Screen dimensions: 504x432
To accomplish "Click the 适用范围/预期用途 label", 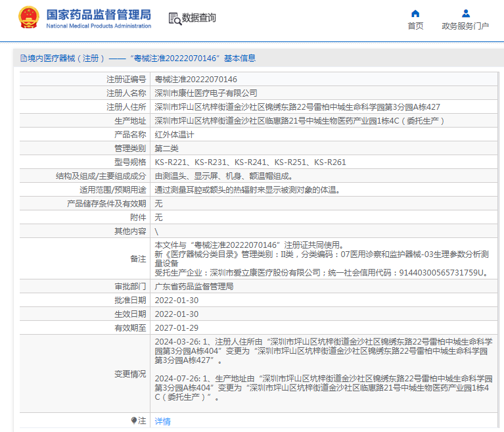I will coord(113,190).
